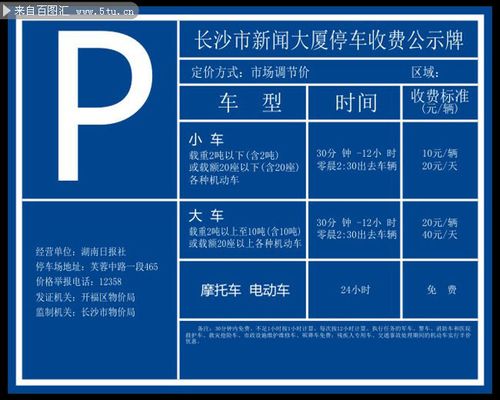Click the small 备注 remarks paragraph
The height and width of the screenshot is (400, 500).
[328, 335]
